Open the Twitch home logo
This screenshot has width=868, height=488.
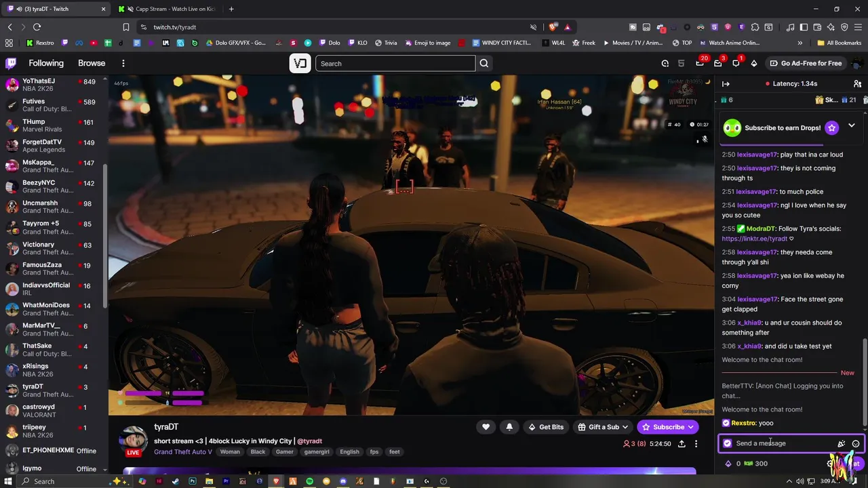[x=11, y=63]
